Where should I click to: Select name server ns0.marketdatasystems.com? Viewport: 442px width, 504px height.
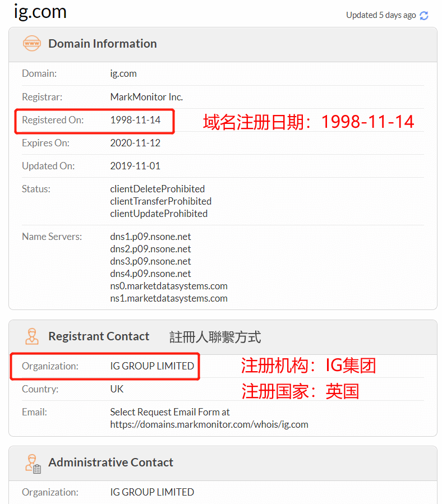pyautogui.click(x=169, y=286)
